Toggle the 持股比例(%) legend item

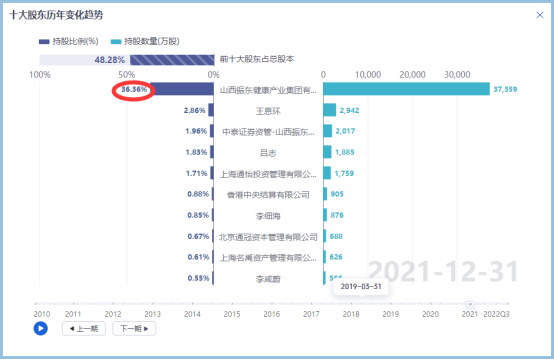[x=69, y=41]
